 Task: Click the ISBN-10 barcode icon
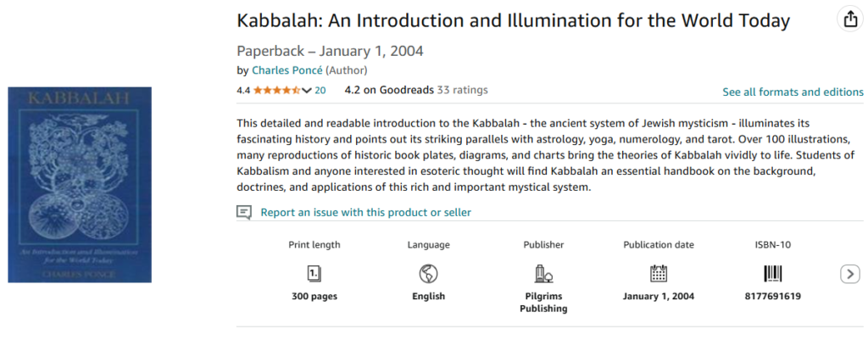pos(773,273)
